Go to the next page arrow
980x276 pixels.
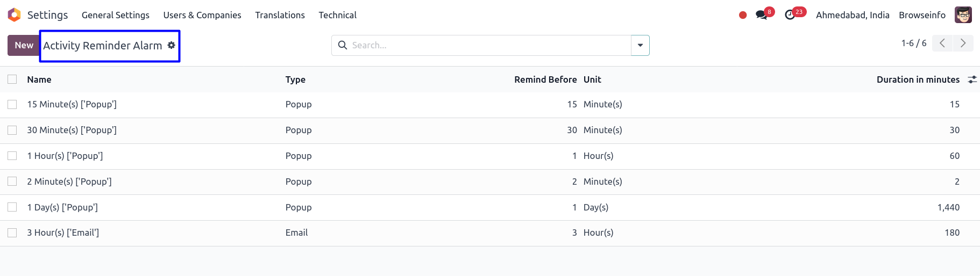963,43
